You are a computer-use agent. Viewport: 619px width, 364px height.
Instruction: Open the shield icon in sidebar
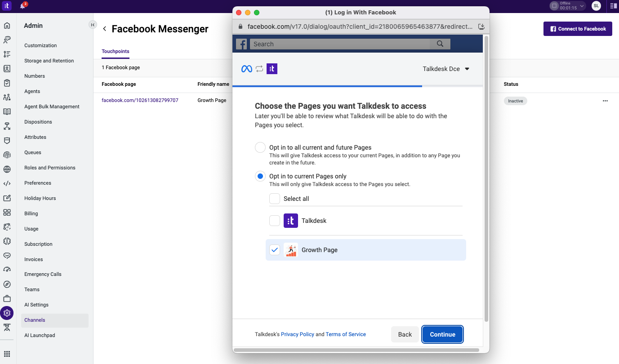pyautogui.click(x=7, y=141)
